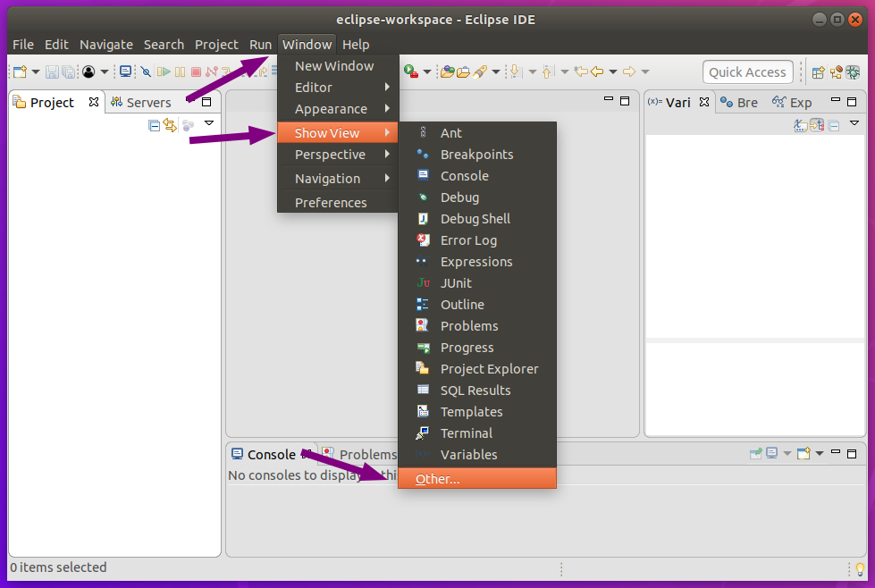Click the Next Annotation down-arrow icon
The width and height of the screenshot is (875, 588).
pos(517,71)
